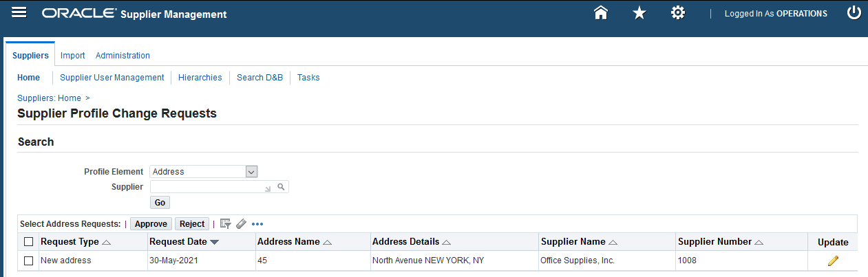Open the Supplier User Management link

(112, 78)
